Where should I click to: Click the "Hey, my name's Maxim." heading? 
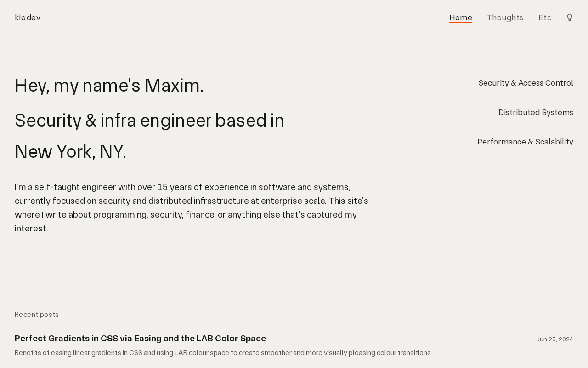pos(109,86)
